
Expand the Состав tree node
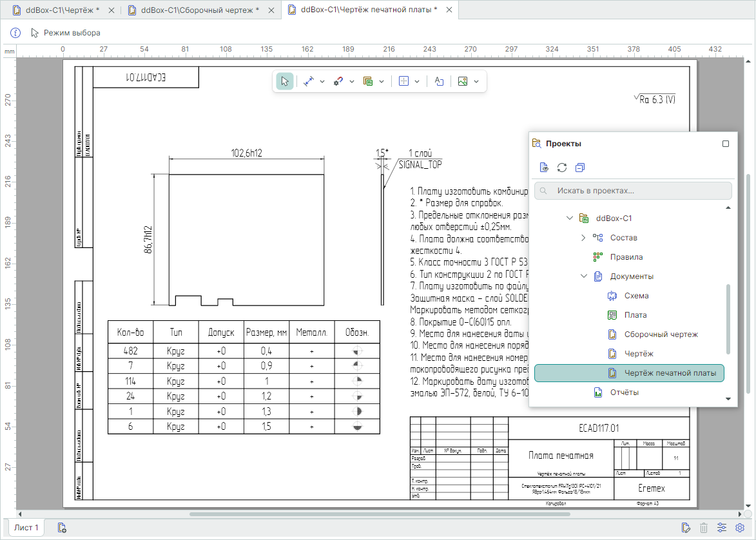pyautogui.click(x=583, y=238)
